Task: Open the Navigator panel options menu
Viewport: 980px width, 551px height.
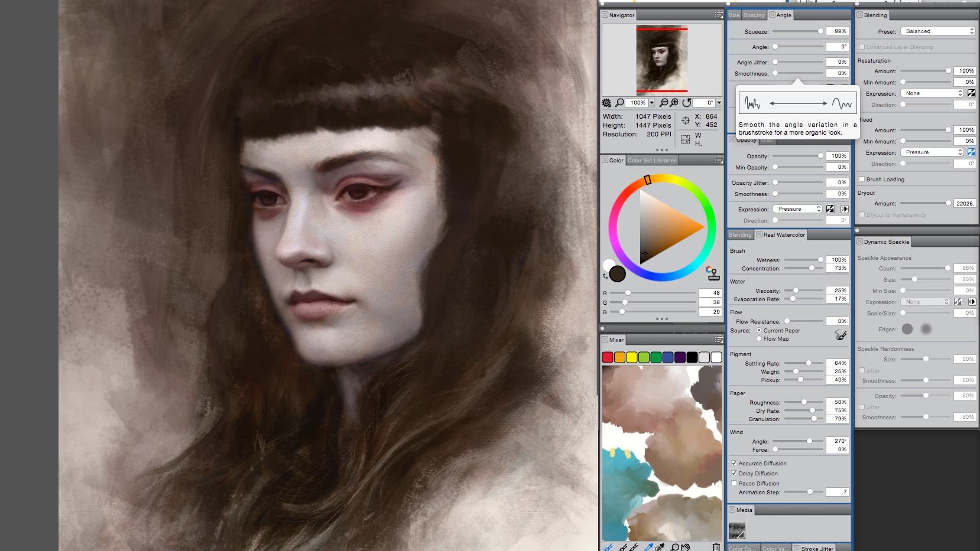Action: click(718, 15)
